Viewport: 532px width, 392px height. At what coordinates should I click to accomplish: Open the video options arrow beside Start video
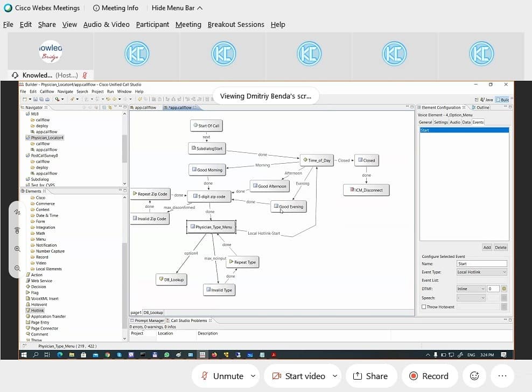tap(335, 376)
